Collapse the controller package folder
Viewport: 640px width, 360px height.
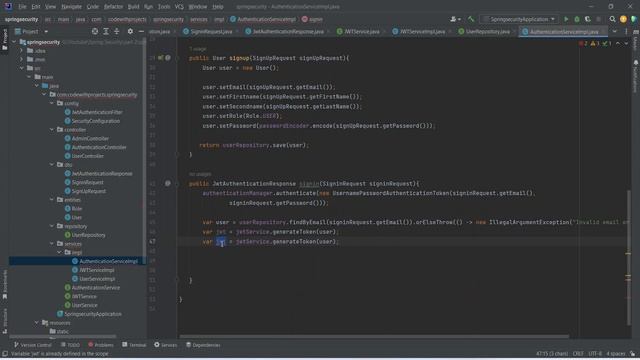point(52,130)
